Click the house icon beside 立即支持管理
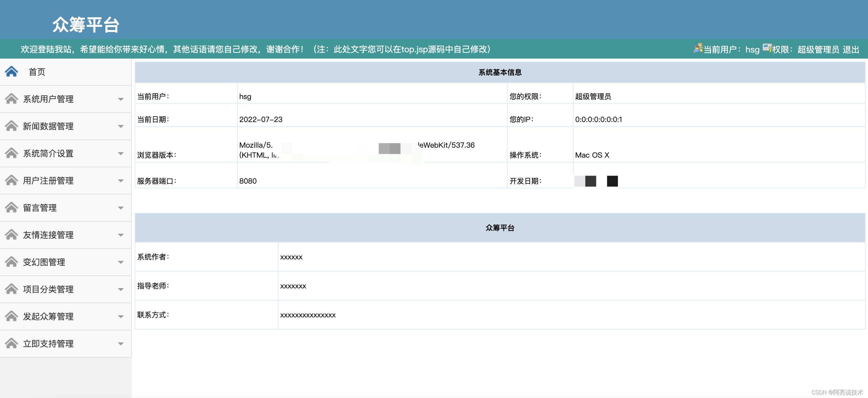The image size is (868, 398). click(11, 343)
